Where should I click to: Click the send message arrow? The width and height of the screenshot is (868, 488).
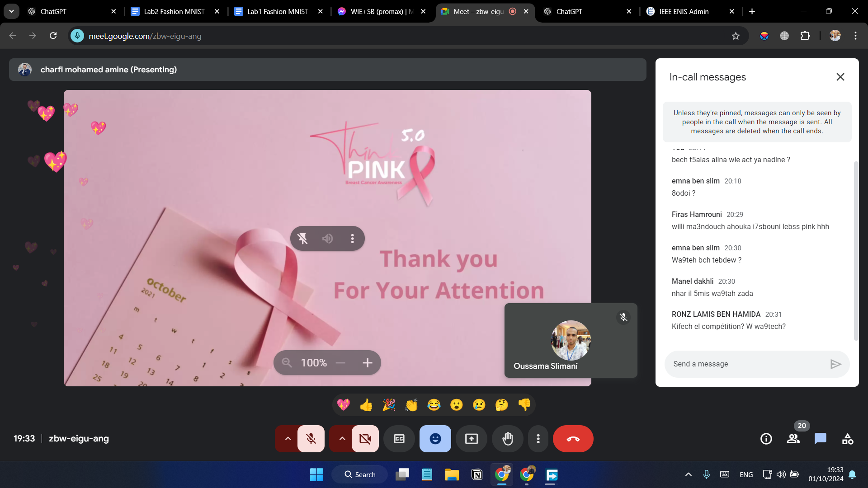coord(836,364)
